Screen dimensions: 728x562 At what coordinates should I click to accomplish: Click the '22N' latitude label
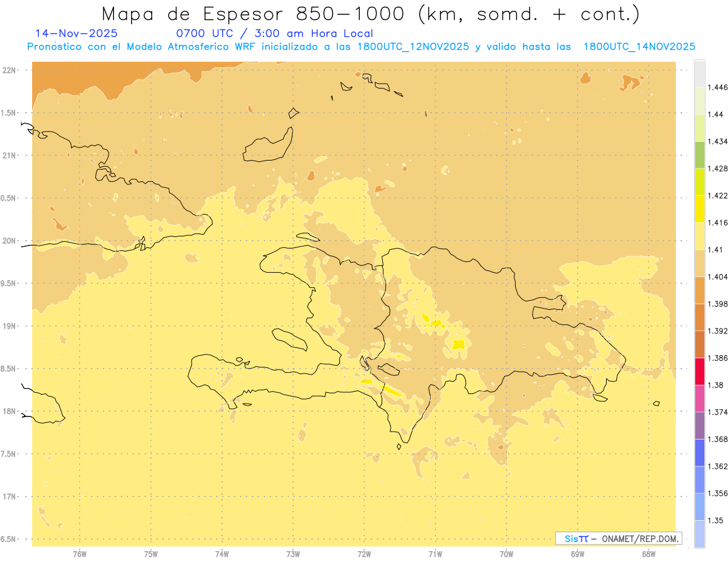point(9,70)
